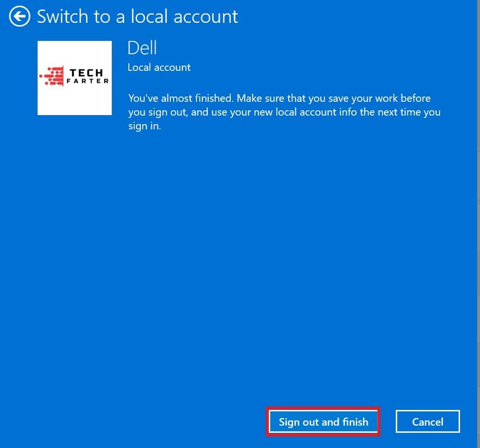
Task: Click the TECH word in the logo
Action: 86,73
